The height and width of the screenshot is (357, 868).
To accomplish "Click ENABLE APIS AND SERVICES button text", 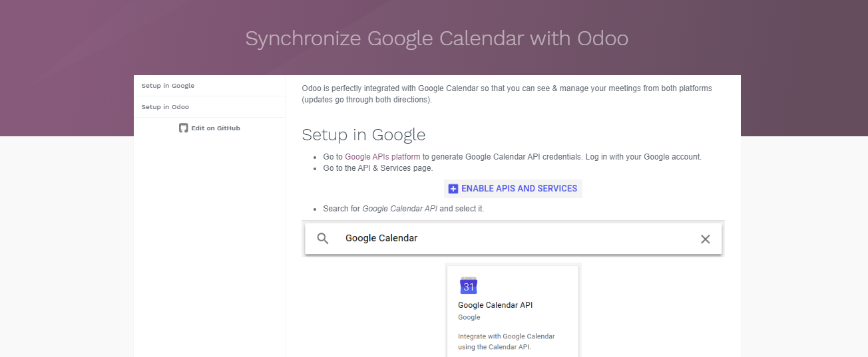I will (x=519, y=189).
